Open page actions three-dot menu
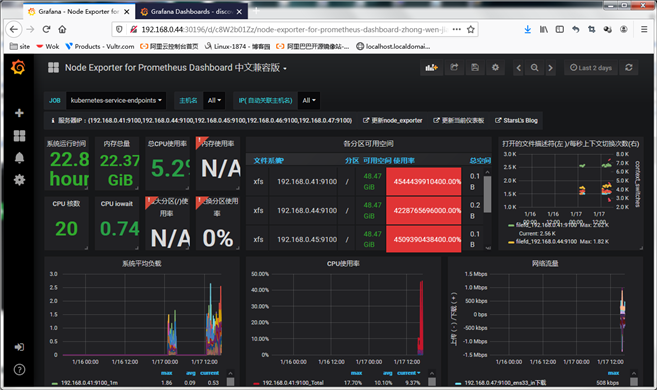The height and width of the screenshot is (390, 657). click(x=457, y=29)
